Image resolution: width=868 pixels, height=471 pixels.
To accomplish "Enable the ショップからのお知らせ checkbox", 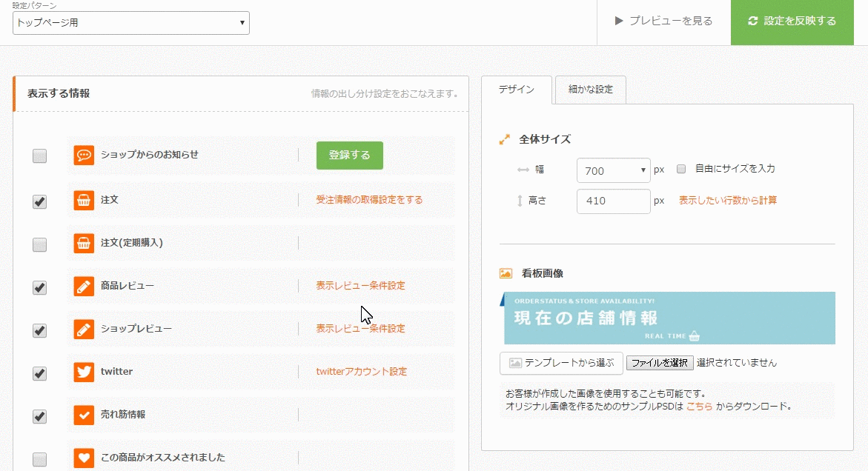I will pos(40,156).
